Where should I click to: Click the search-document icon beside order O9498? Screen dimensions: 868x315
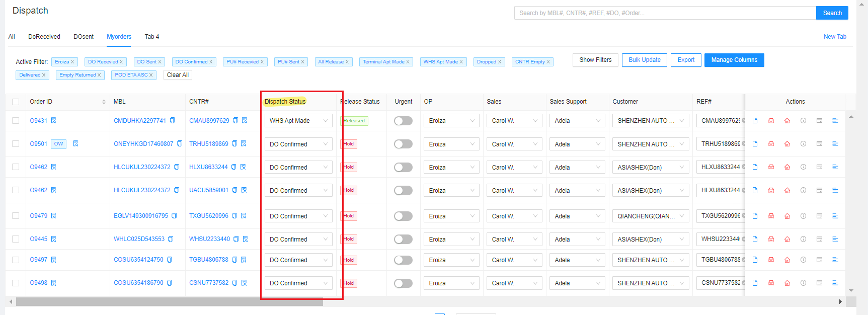click(54, 283)
